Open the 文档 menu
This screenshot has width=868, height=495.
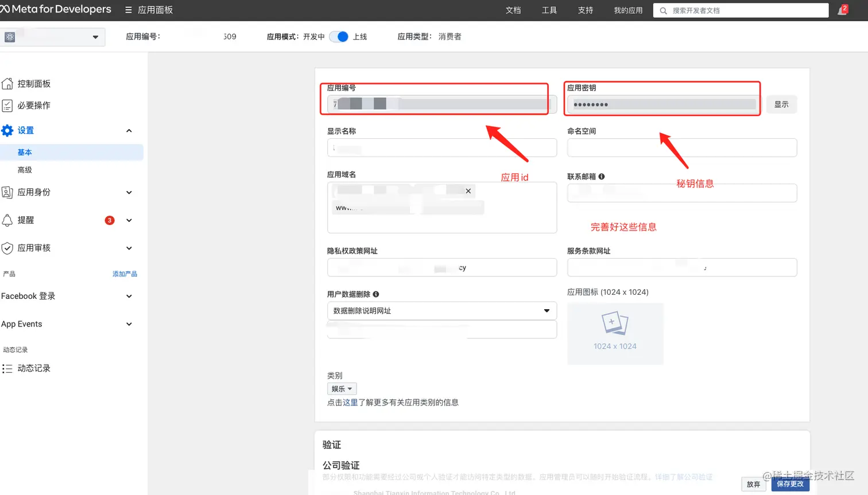point(513,10)
